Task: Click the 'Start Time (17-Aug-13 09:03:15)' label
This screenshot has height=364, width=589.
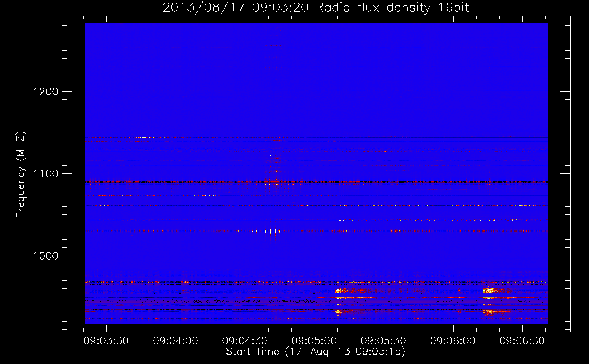Action: pyautogui.click(x=316, y=352)
